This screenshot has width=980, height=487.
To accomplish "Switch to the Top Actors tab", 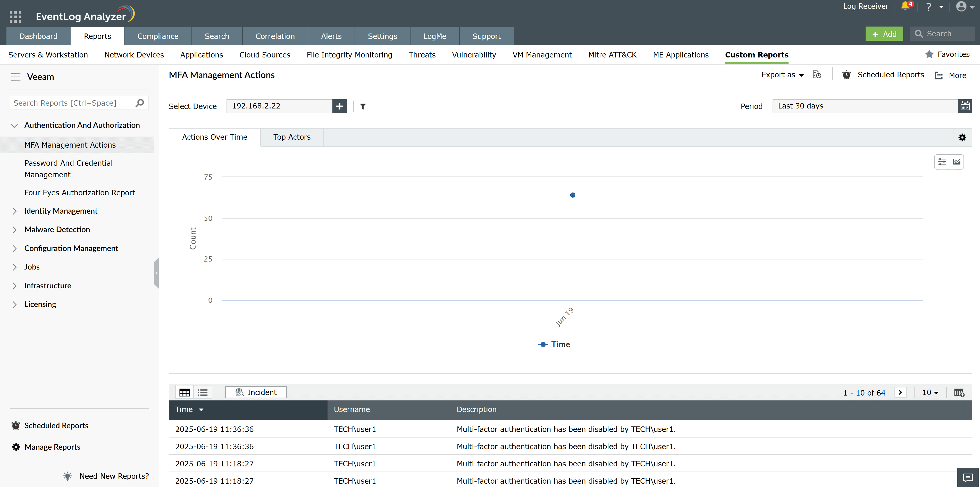I will [292, 137].
